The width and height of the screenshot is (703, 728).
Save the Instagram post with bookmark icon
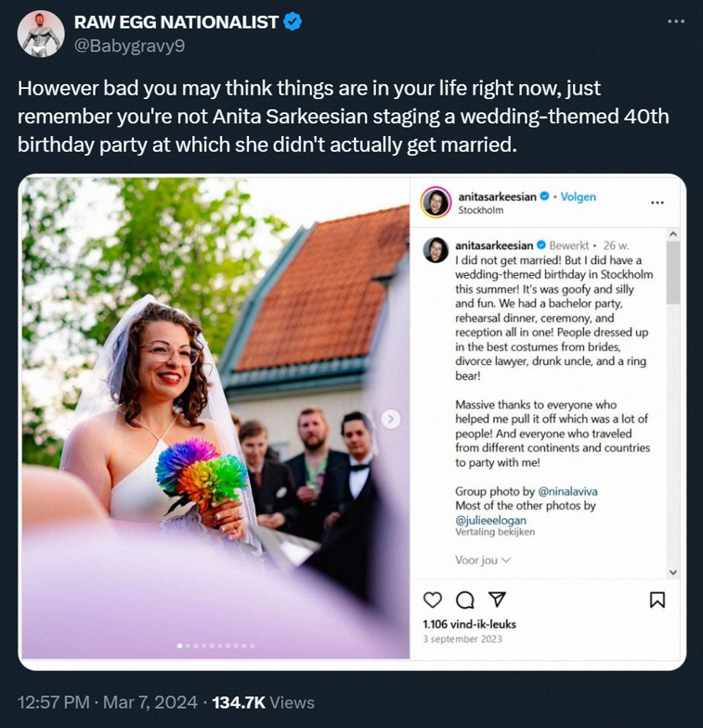coord(658,599)
